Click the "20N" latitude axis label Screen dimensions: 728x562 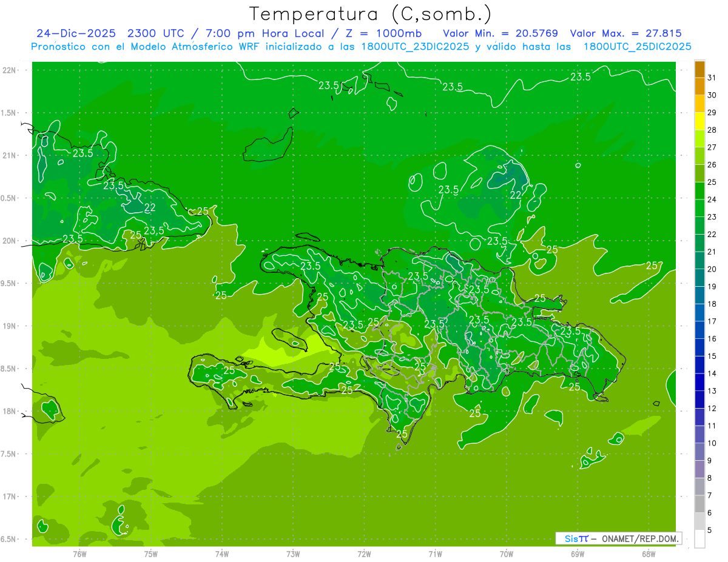(x=10, y=241)
